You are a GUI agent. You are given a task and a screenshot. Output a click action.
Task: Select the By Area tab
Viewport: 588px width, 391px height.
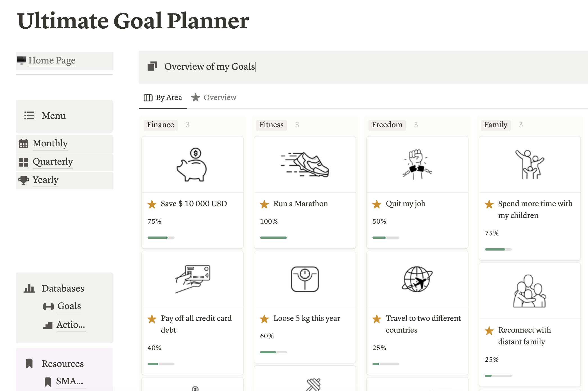[x=163, y=97]
